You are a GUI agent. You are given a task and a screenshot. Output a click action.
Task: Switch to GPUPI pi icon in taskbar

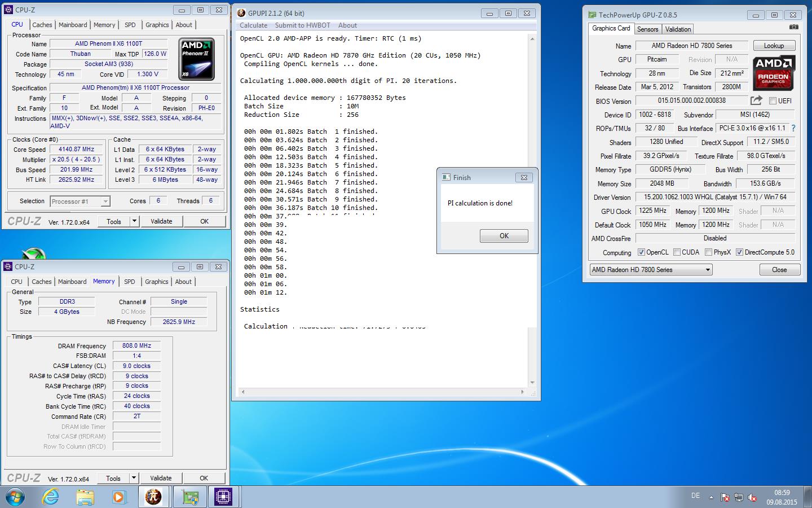(x=153, y=497)
